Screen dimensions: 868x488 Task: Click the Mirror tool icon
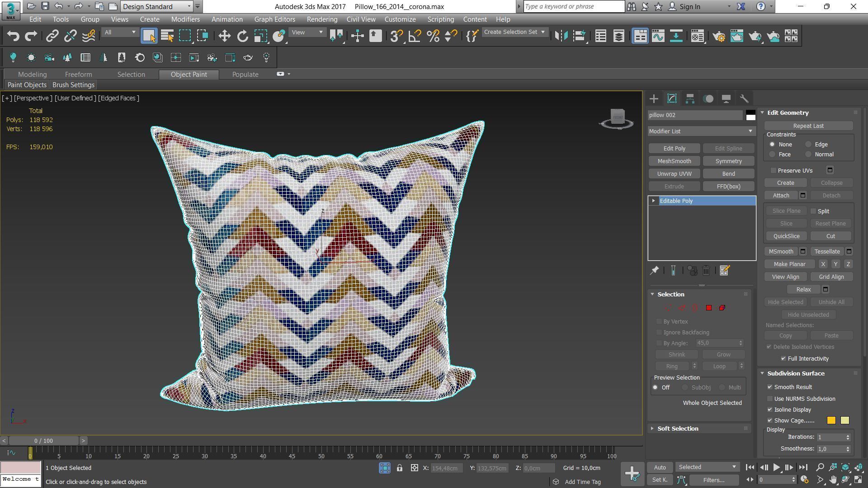(x=561, y=36)
